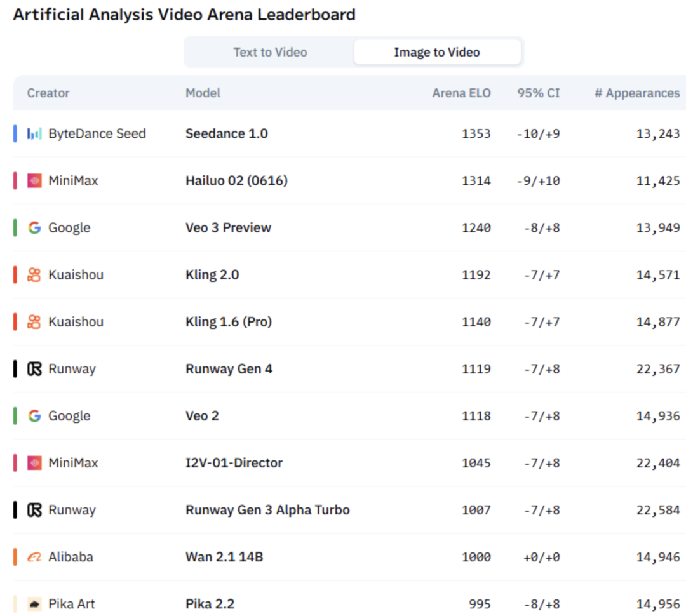Click the MiniMax logo in the Hailuo 02 row

(34, 181)
